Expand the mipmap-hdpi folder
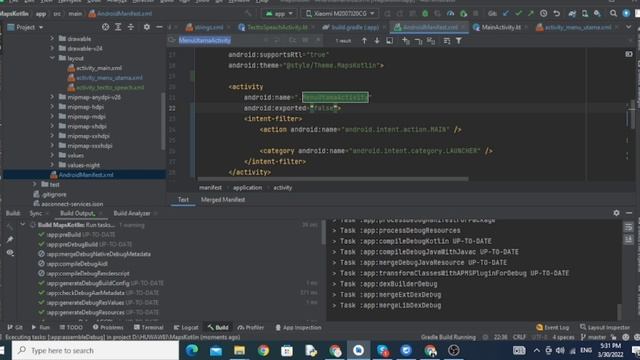The height and width of the screenshot is (360, 640). pyautogui.click(x=52, y=107)
